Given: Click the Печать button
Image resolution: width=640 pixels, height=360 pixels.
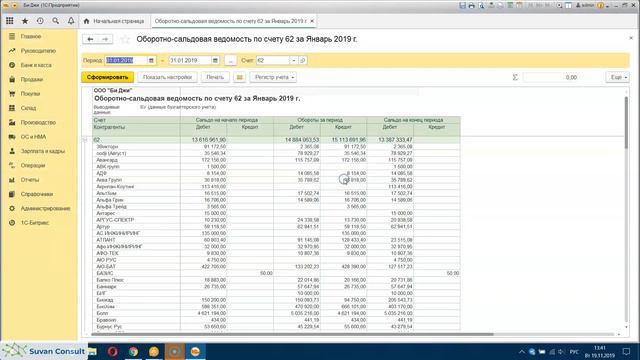Looking at the screenshot, I should pos(215,77).
